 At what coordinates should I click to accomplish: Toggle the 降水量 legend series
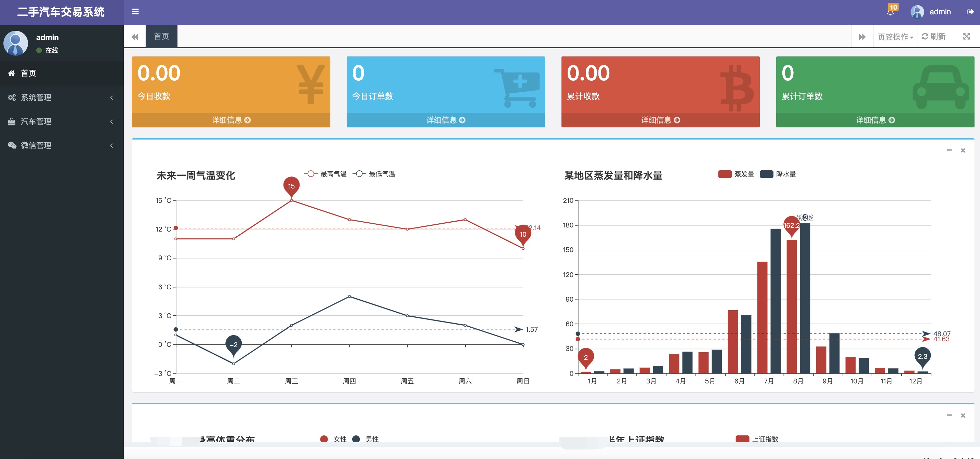pos(778,174)
